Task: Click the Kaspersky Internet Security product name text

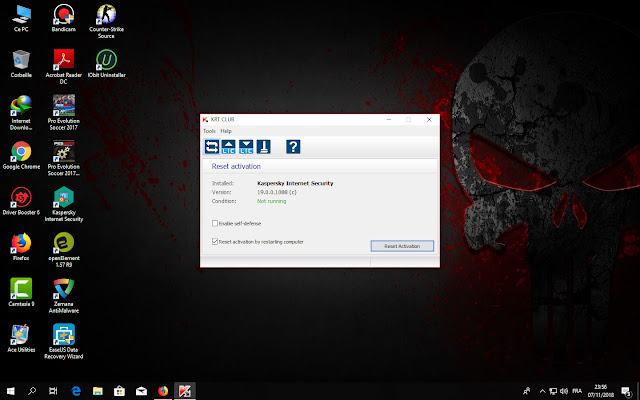Action: tap(295, 183)
